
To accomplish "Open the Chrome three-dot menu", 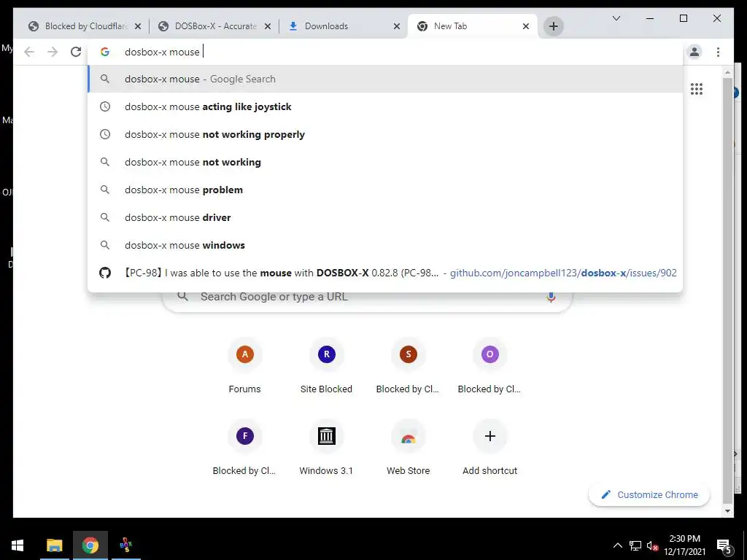I will tap(718, 52).
